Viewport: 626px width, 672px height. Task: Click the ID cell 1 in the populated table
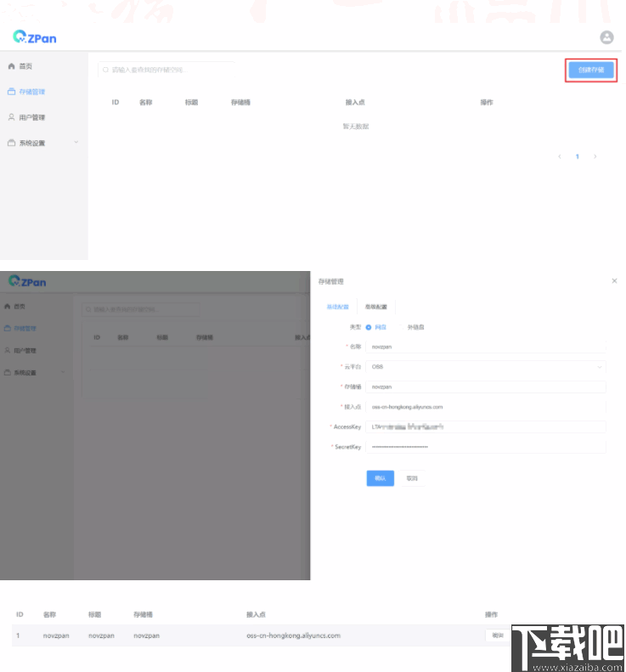18,635
